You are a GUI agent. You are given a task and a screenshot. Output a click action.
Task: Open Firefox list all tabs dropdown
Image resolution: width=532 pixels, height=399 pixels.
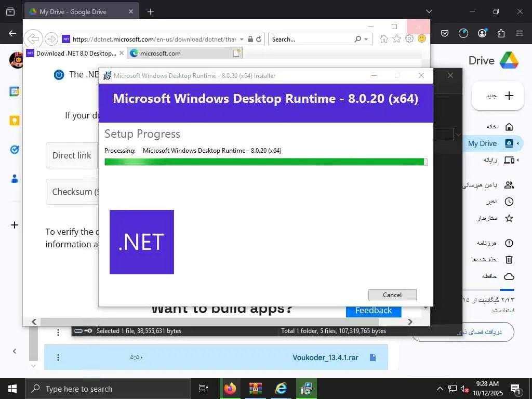[x=429, y=11]
